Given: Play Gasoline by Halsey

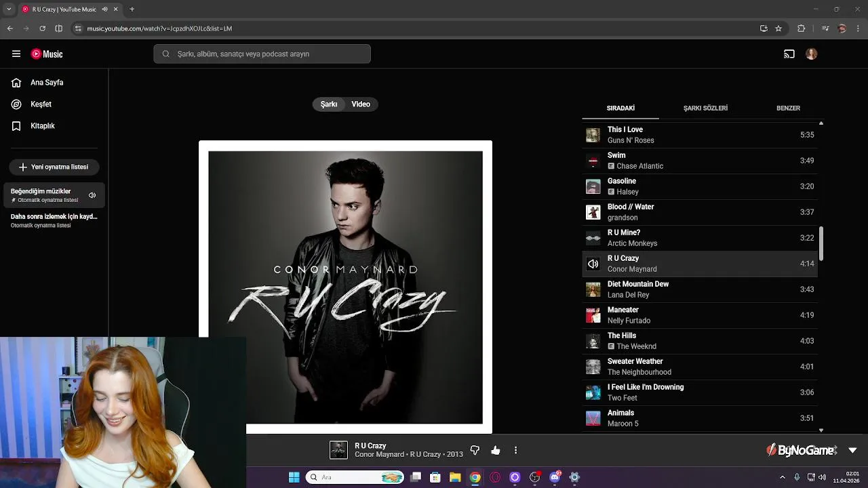Looking at the screenshot, I should [700, 186].
